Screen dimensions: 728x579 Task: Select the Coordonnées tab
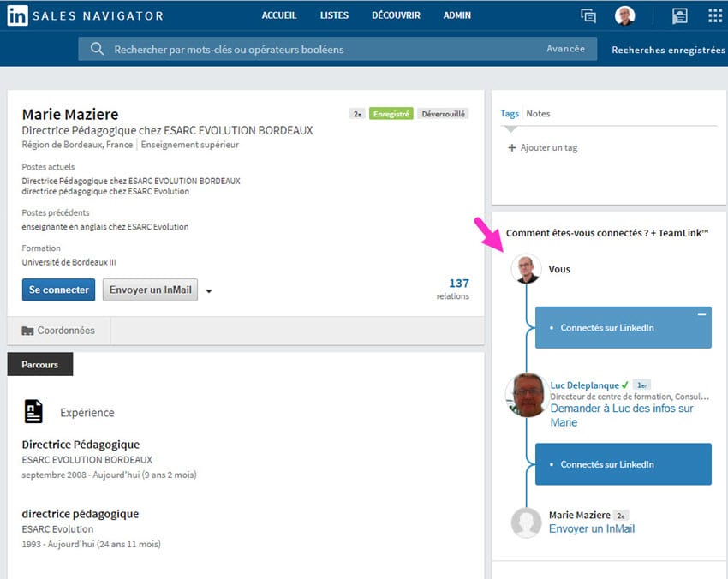point(58,331)
